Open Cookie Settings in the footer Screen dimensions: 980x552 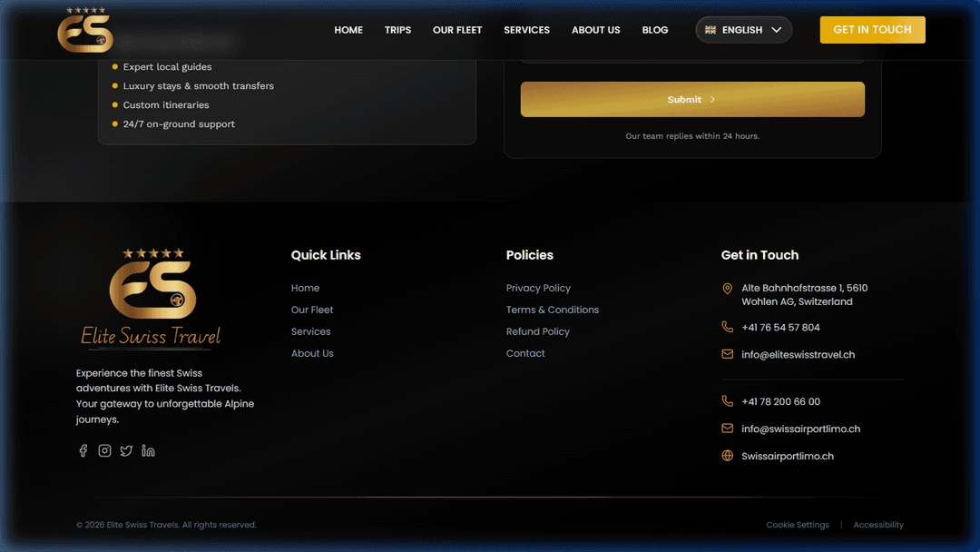(798, 525)
